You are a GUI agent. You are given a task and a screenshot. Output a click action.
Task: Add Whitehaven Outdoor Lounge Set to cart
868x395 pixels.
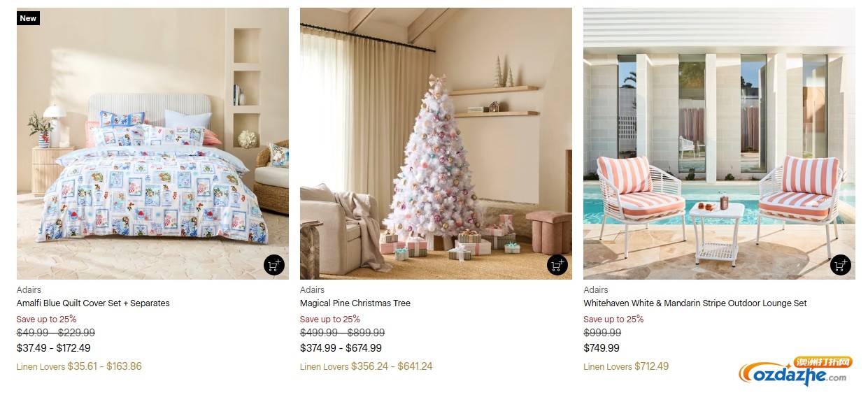pyautogui.click(x=841, y=266)
